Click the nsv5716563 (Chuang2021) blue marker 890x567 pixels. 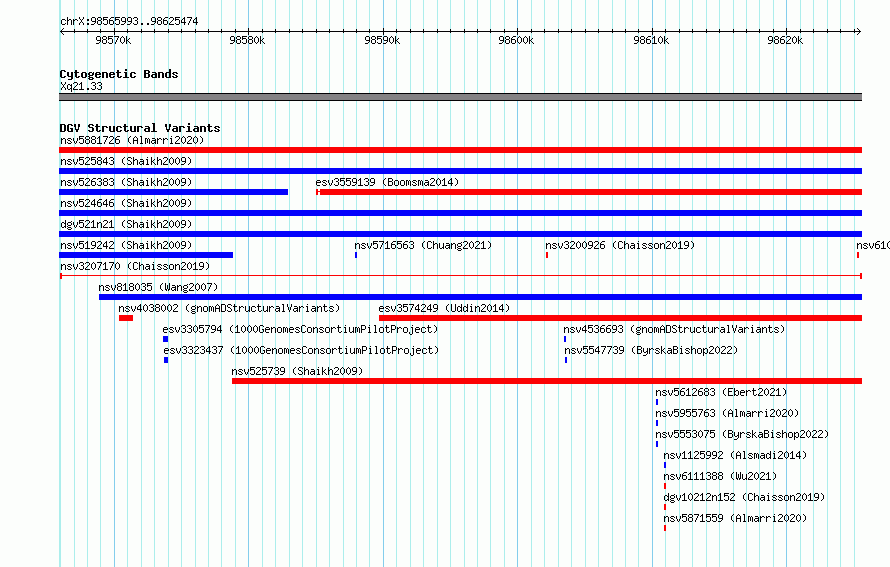point(356,255)
